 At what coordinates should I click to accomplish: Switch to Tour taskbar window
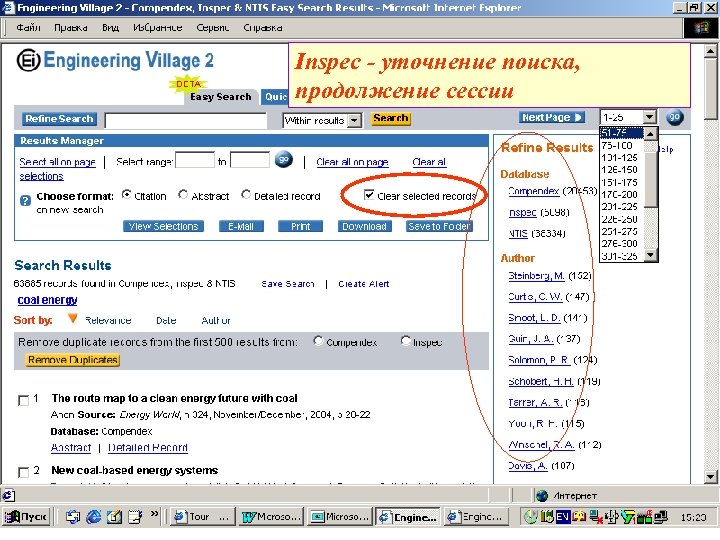[201, 517]
